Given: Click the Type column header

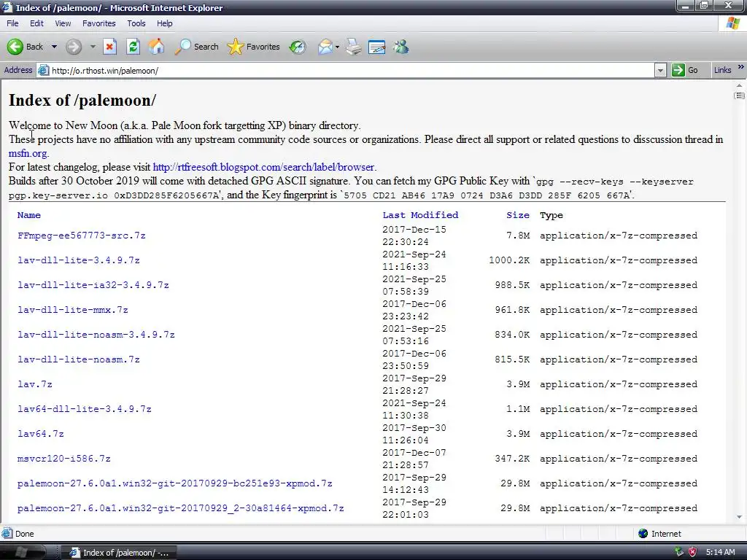Looking at the screenshot, I should tap(551, 215).
